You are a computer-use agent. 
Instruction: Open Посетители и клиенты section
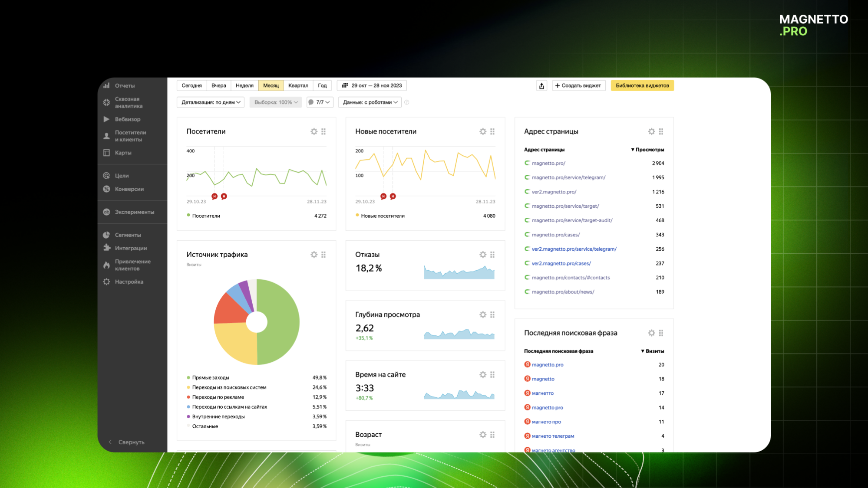[130, 136]
